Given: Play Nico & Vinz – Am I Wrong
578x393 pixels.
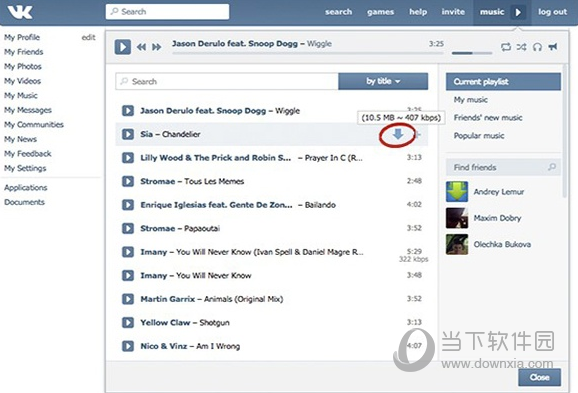Looking at the screenshot, I should 128,346.
